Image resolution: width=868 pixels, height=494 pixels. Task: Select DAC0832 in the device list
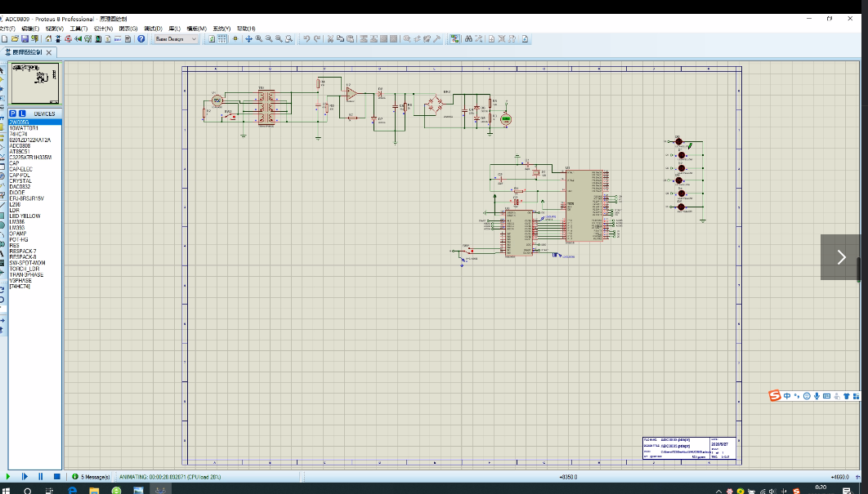[x=35, y=187]
